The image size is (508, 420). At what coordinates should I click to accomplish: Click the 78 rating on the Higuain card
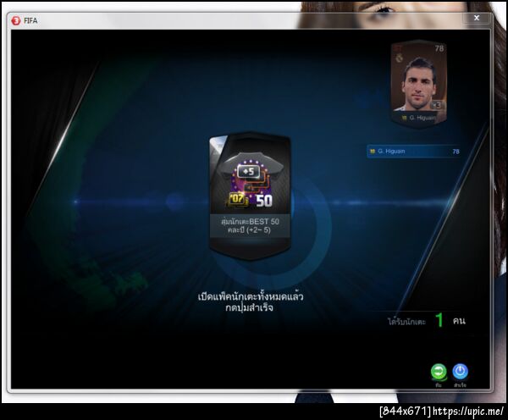[439, 48]
